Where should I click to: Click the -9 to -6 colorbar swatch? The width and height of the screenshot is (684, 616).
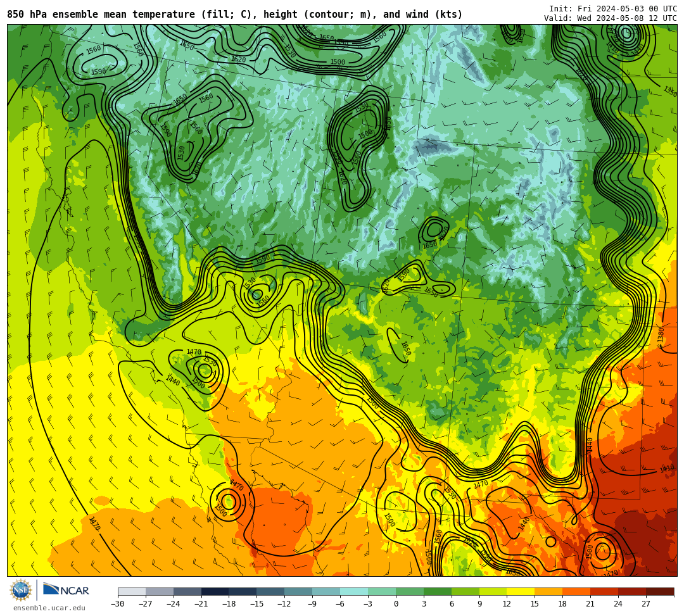pos(326,591)
